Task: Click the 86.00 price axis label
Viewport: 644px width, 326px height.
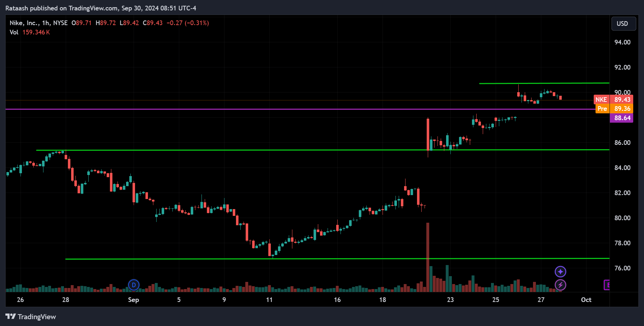Action: pyautogui.click(x=622, y=143)
